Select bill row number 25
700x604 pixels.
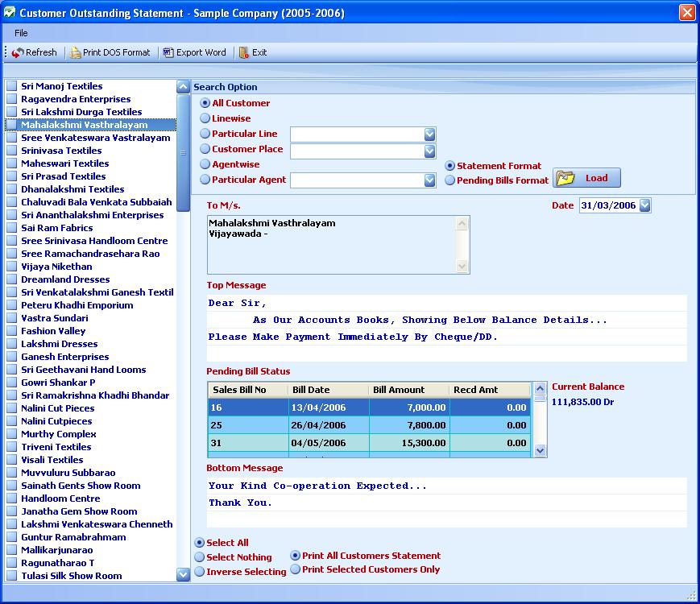coord(369,425)
